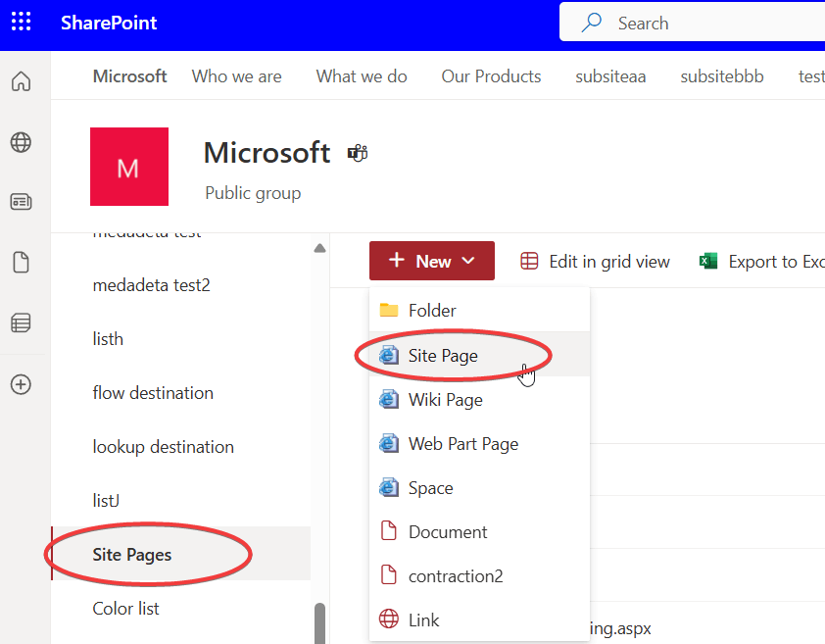Open the Who we are navigation tab
This screenshot has height=644, width=825.
coord(237,76)
